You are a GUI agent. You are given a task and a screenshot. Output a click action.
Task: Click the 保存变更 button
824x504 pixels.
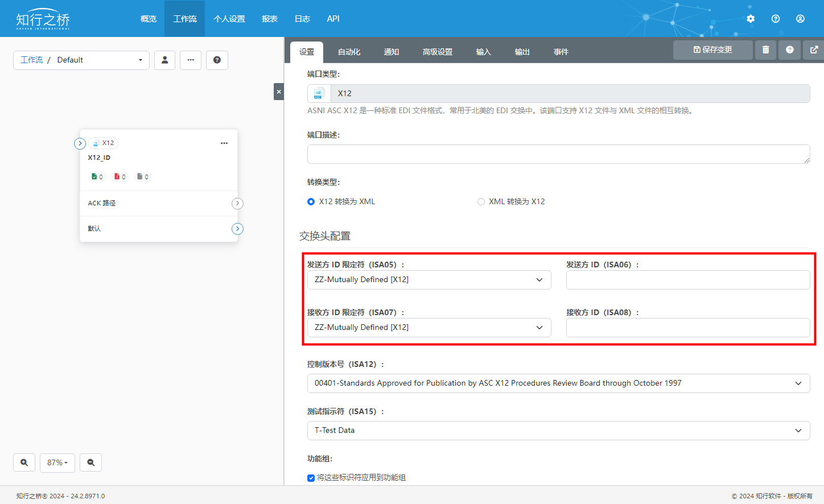(x=712, y=50)
